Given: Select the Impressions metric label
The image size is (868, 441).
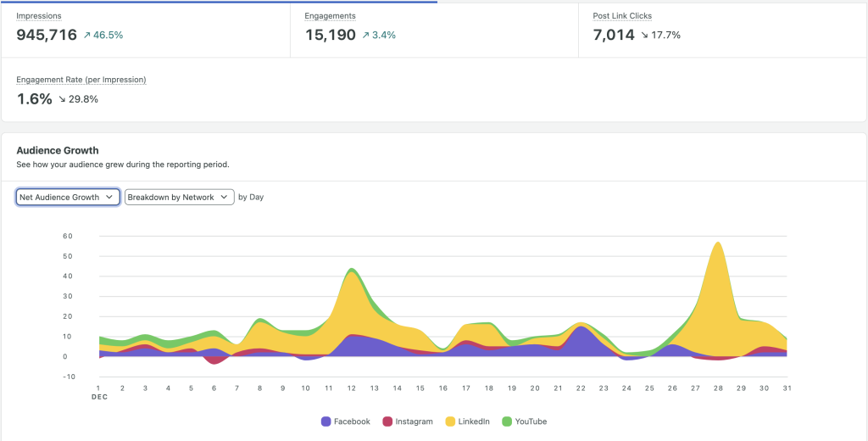Looking at the screenshot, I should [39, 16].
